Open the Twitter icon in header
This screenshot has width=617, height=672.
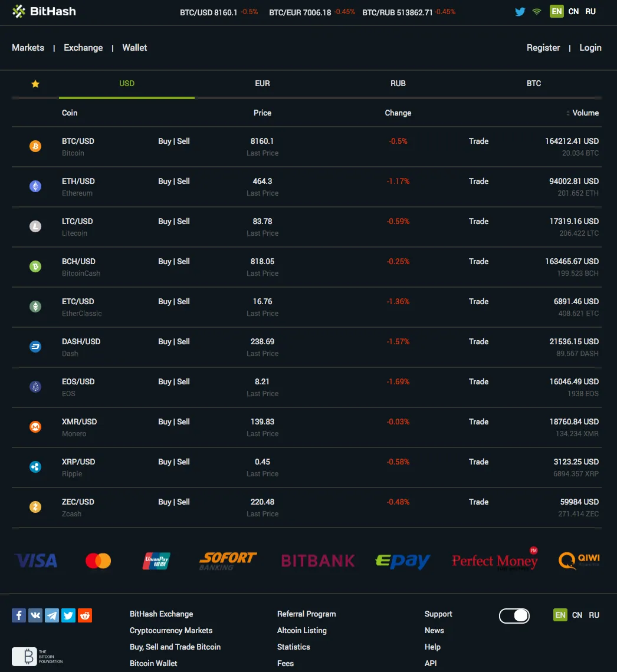[520, 12]
